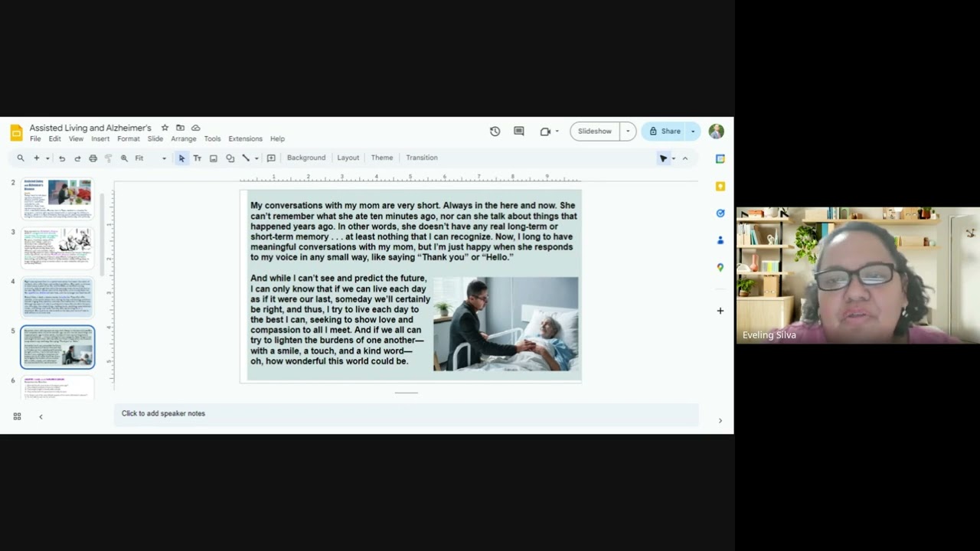Open the Contacts side panel icon

pyautogui.click(x=720, y=240)
